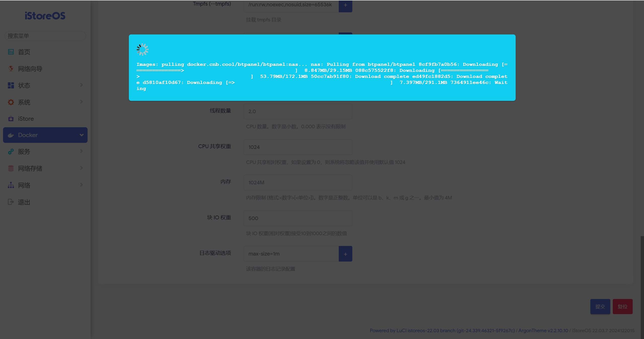This screenshot has height=339, width=644.
Task: Click the ArgonTheme link in footer
Action: [543, 330]
